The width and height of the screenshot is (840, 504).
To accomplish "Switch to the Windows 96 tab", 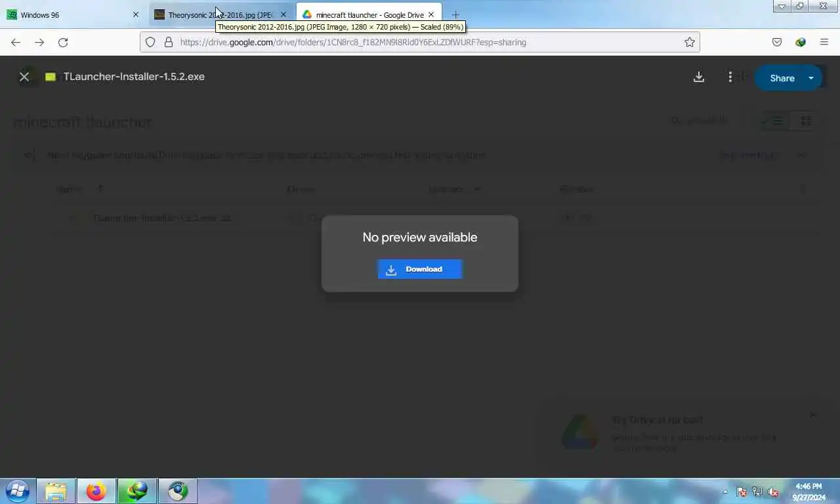I will [x=72, y=14].
